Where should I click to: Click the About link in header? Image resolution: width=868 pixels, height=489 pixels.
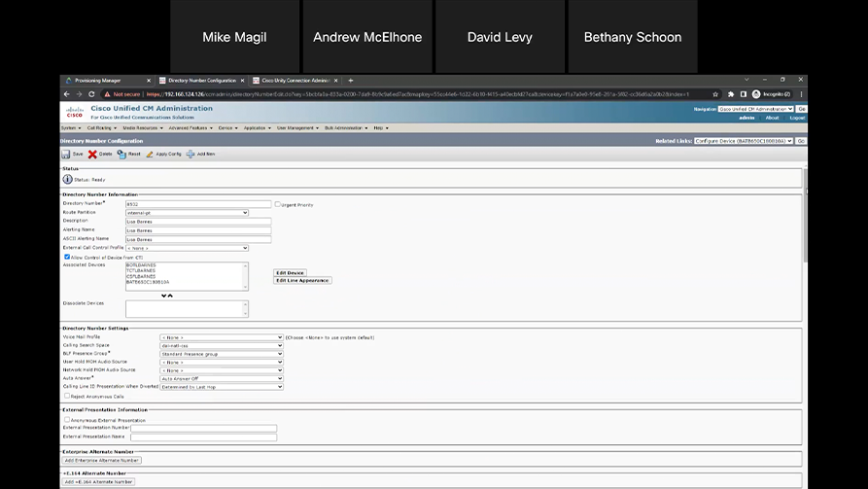point(772,118)
